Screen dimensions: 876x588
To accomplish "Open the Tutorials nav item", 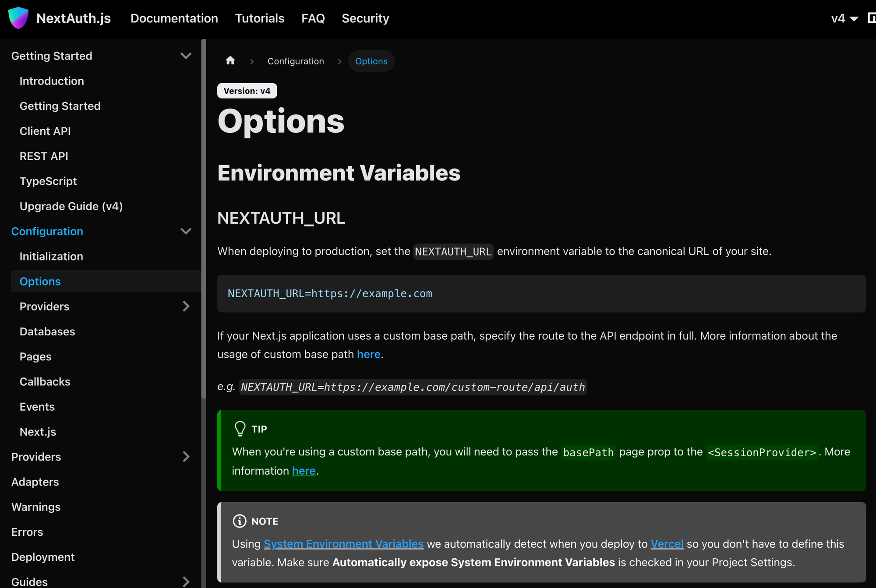I will [260, 18].
